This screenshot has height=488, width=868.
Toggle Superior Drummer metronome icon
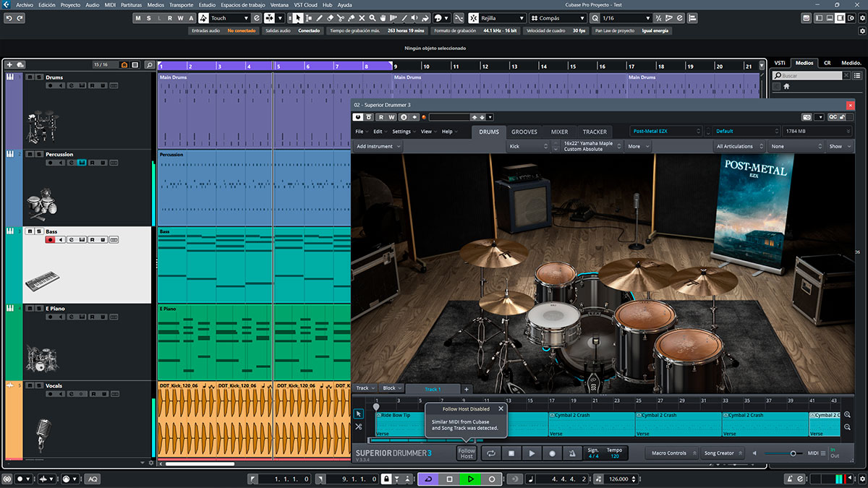(572, 453)
